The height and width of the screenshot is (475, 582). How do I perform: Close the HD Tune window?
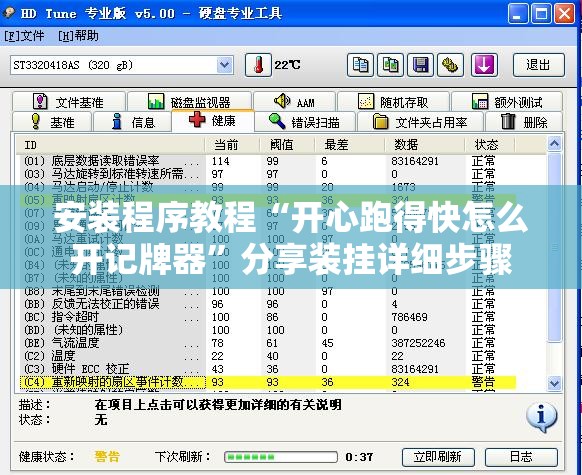click(x=564, y=14)
